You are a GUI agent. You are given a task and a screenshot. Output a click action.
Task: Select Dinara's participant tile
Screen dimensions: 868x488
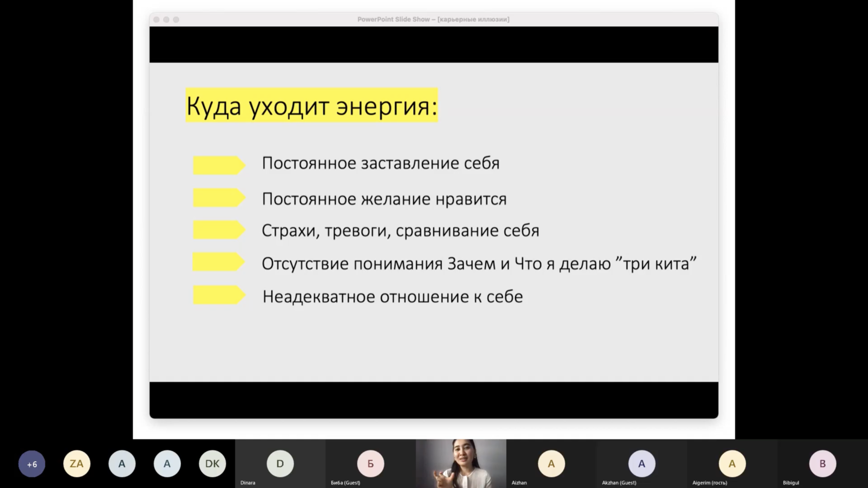[x=280, y=464]
